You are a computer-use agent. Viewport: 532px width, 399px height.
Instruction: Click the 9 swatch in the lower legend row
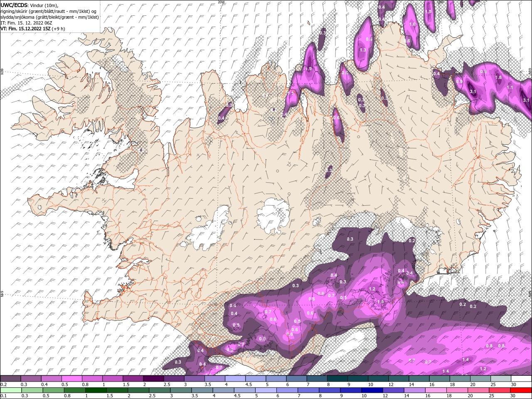coord(350,390)
